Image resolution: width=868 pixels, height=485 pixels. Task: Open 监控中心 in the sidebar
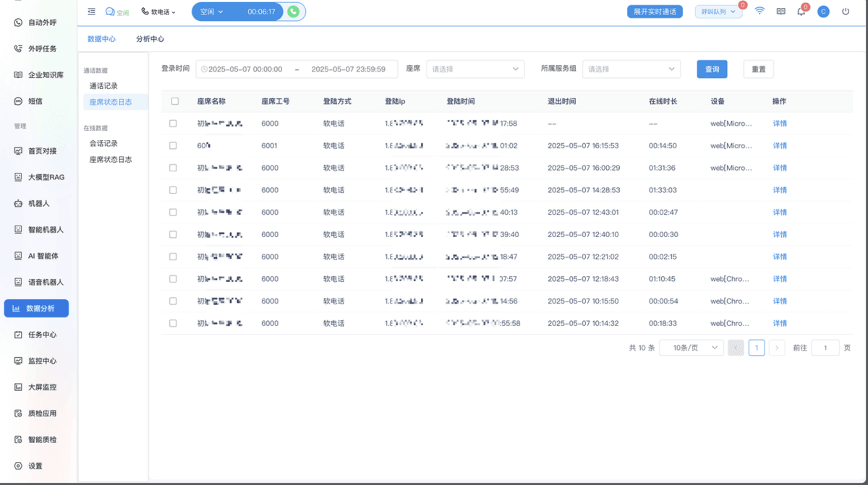pos(36,361)
